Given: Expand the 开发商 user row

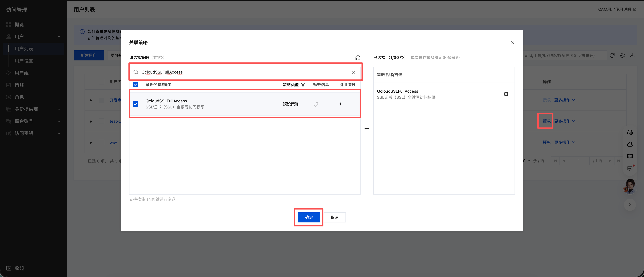Looking at the screenshot, I should [x=91, y=100].
